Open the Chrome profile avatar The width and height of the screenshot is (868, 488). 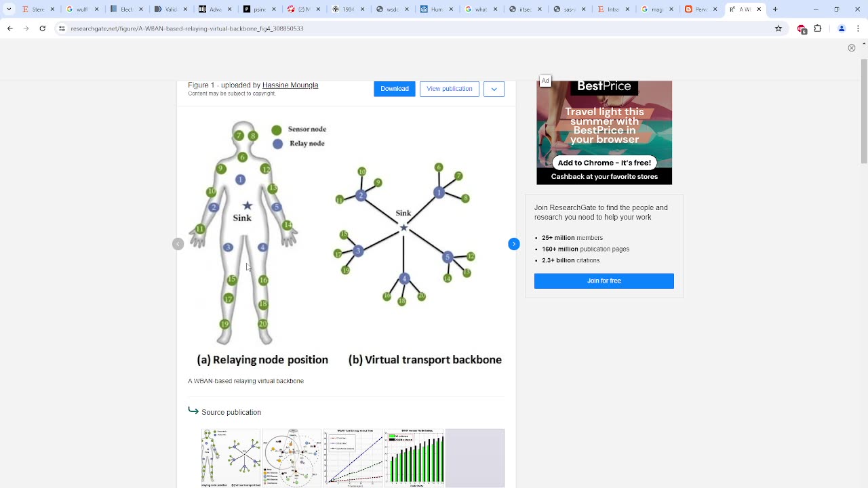(842, 29)
